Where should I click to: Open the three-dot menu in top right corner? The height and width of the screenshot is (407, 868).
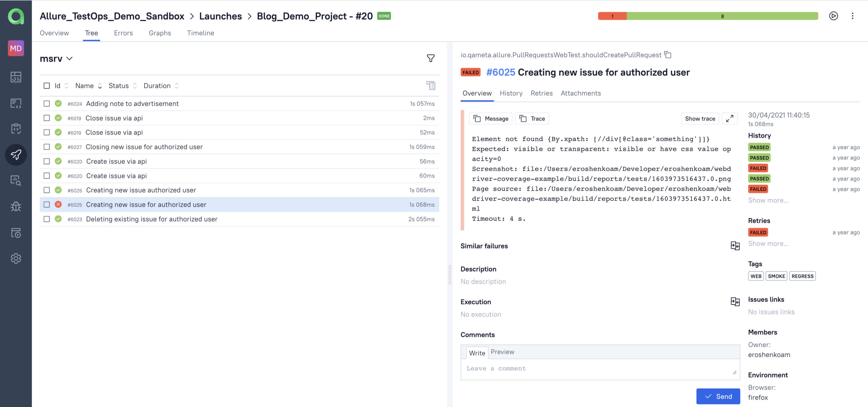853,16
